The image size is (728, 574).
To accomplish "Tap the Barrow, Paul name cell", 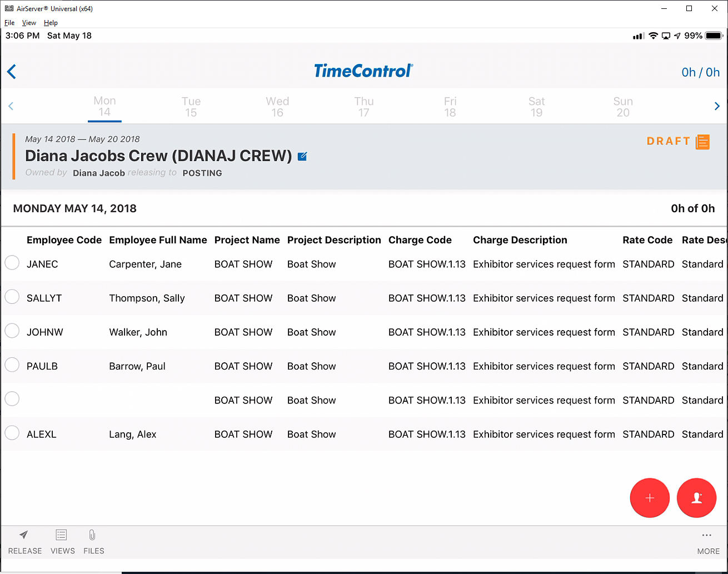I will point(137,366).
